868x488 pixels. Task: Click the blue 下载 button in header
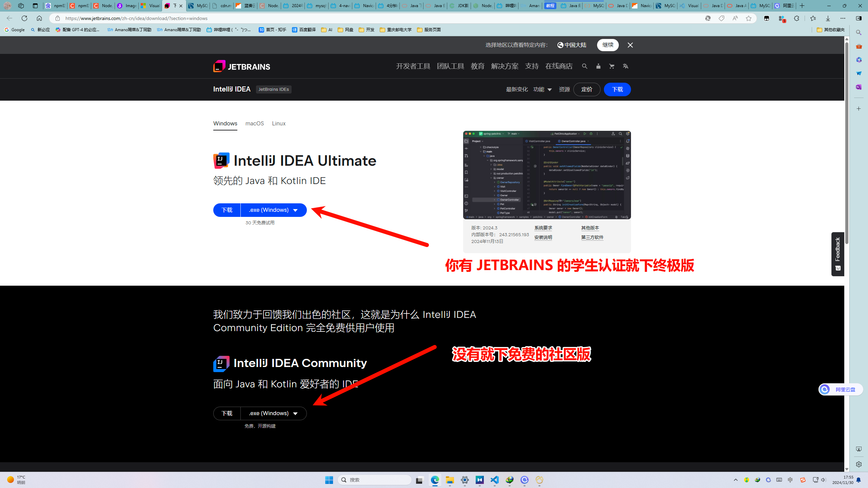(617, 89)
